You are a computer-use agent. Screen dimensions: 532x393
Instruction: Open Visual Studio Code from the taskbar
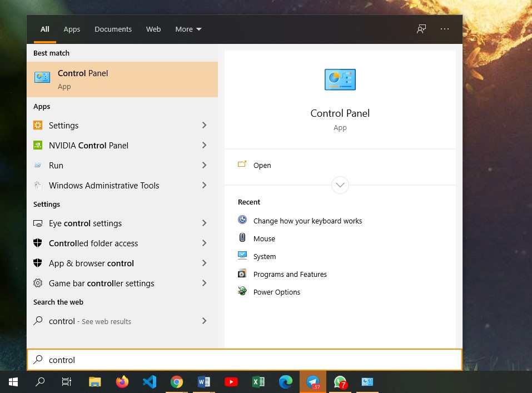click(150, 382)
